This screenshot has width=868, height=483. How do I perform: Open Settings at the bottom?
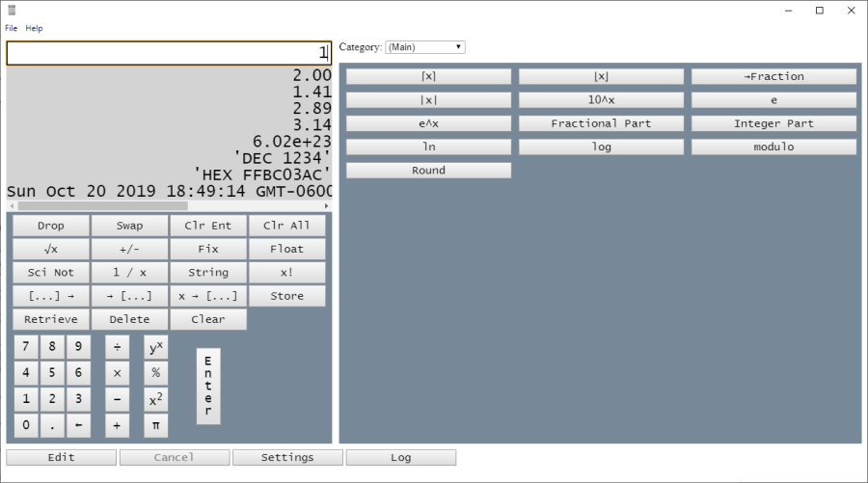287,458
